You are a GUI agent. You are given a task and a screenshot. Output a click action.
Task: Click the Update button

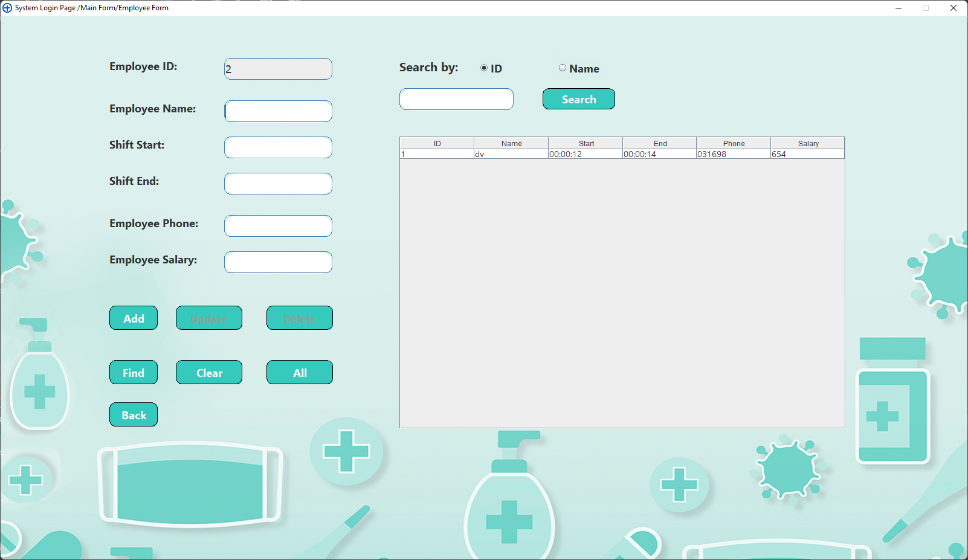tap(208, 318)
